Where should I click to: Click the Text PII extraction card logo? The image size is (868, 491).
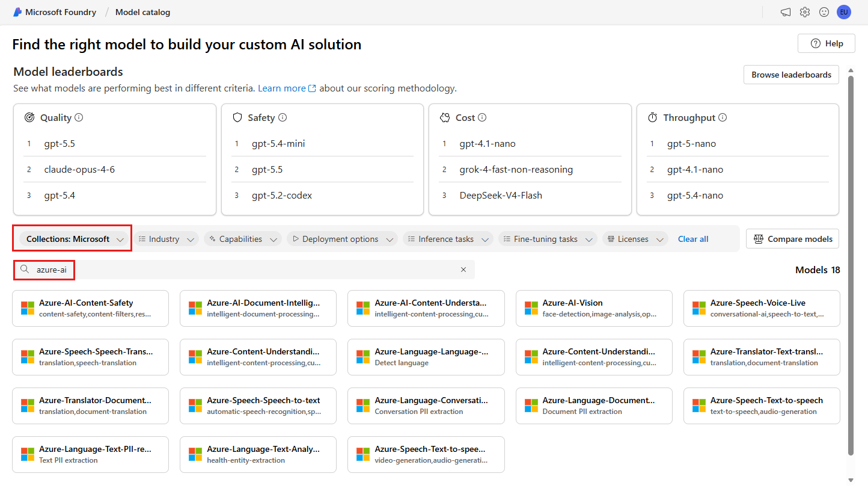click(28, 454)
